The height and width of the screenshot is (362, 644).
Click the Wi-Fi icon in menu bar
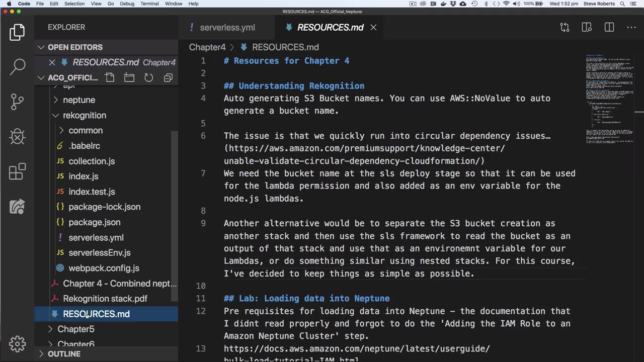coord(506,4)
